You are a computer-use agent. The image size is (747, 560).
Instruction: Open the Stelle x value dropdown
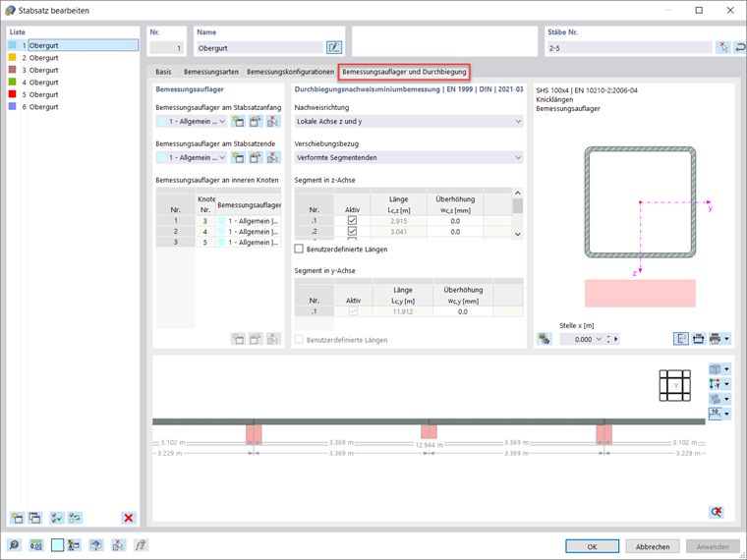point(599,339)
